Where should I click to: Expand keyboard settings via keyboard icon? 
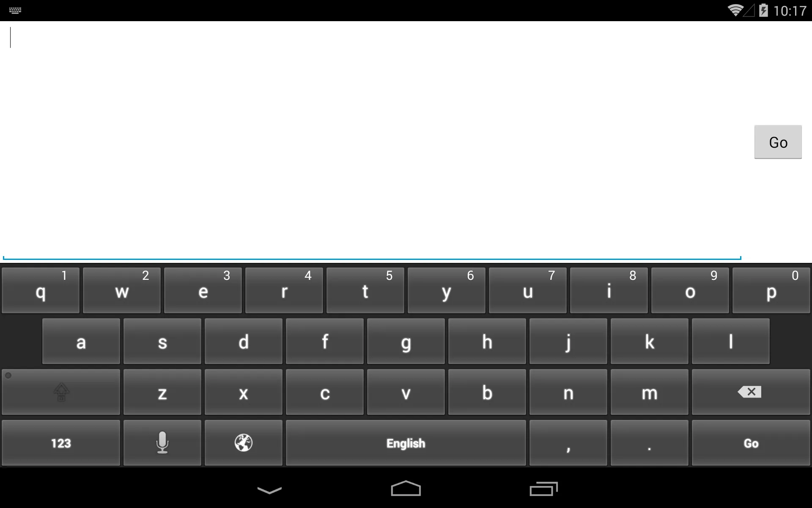[15, 10]
